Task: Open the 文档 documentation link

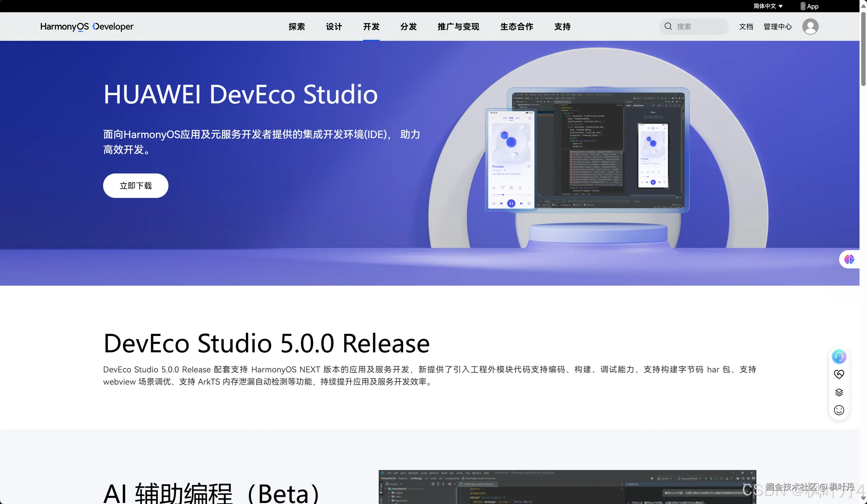Action: coord(746,27)
